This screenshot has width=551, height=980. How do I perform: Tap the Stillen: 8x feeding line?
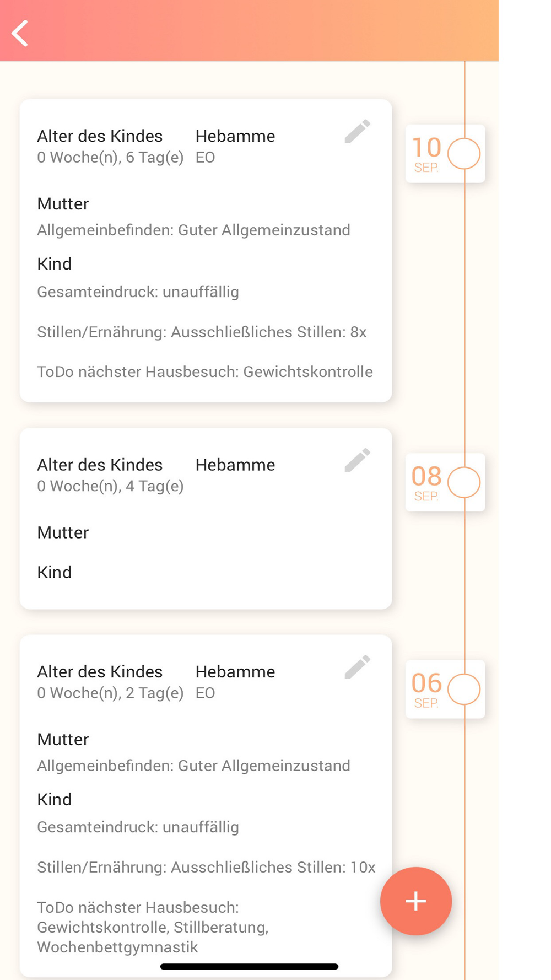[202, 332]
